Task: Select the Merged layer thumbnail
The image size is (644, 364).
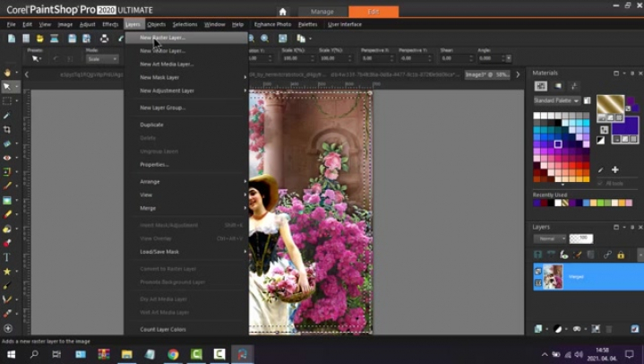Action: pos(553,276)
